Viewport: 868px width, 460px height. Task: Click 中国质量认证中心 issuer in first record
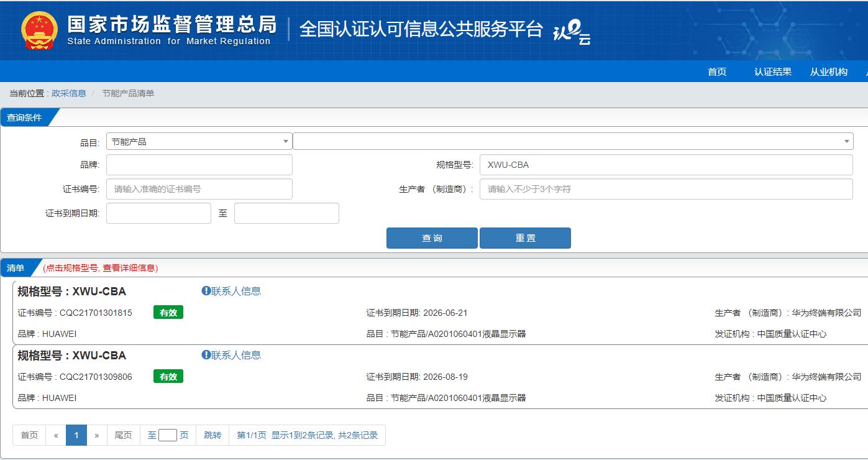[x=792, y=334]
